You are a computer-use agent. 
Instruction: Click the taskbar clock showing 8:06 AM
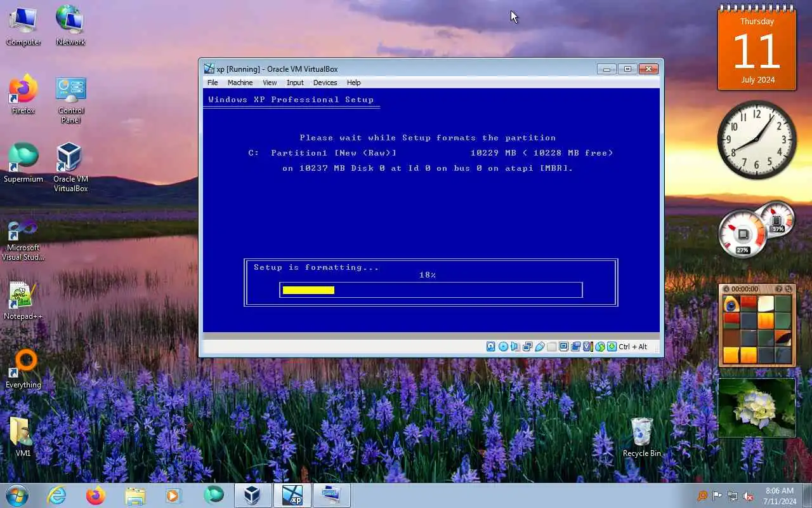tap(780, 496)
